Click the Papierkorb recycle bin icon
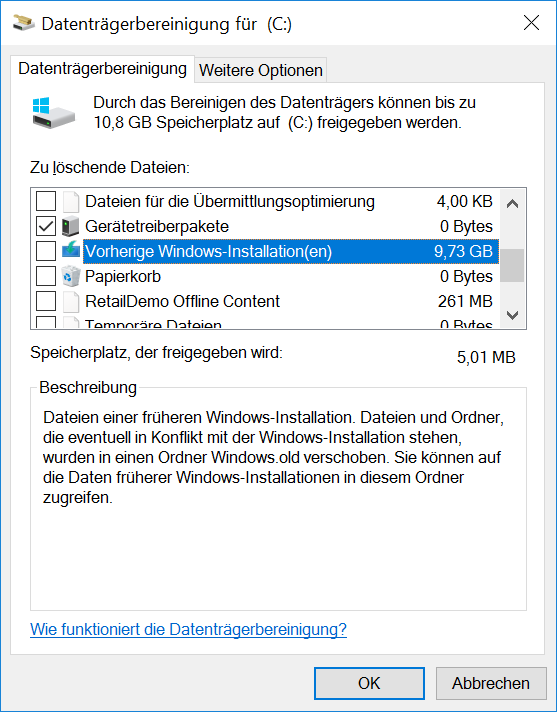The image size is (557, 712). (70, 276)
